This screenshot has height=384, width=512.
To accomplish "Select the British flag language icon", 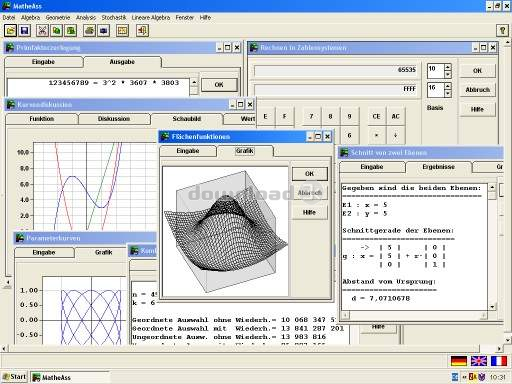I will [x=479, y=361].
